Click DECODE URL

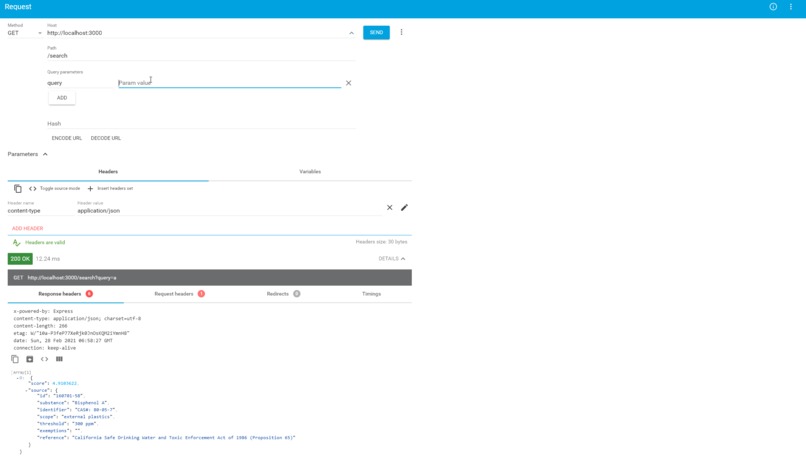(x=106, y=138)
